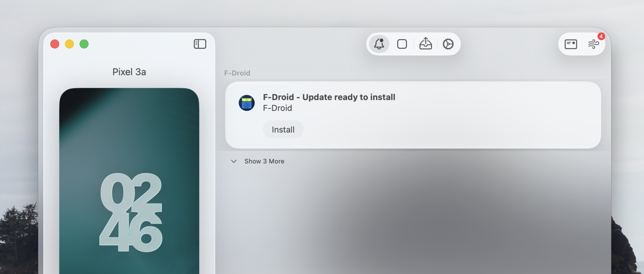Screen dimensions: 644x274
Task: Close the window with red button
Action: pyautogui.click(x=55, y=44)
